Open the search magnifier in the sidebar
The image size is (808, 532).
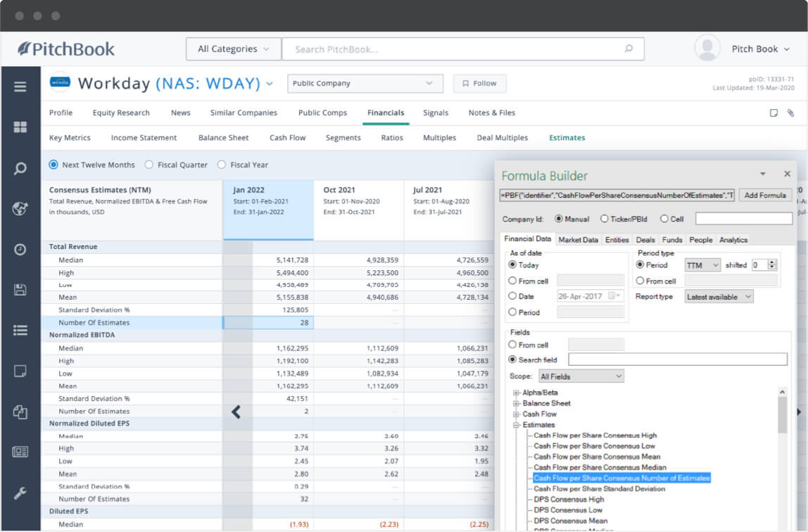pyautogui.click(x=21, y=168)
